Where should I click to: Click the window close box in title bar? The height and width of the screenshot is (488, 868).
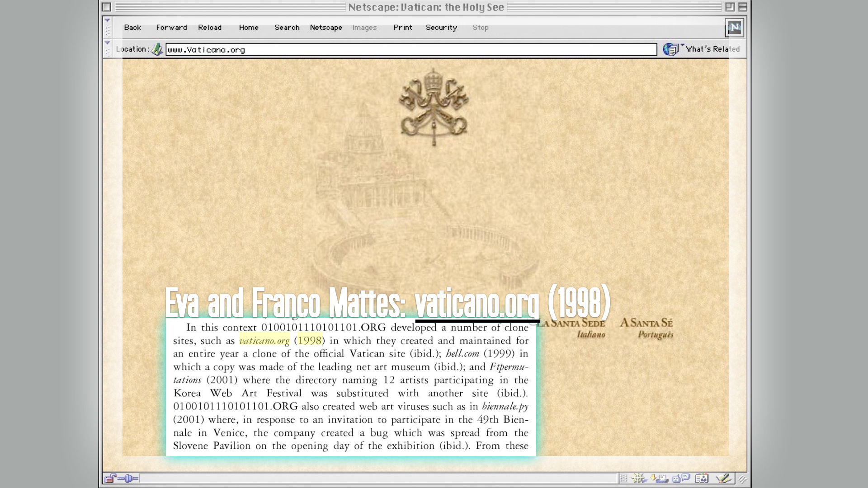107,7
